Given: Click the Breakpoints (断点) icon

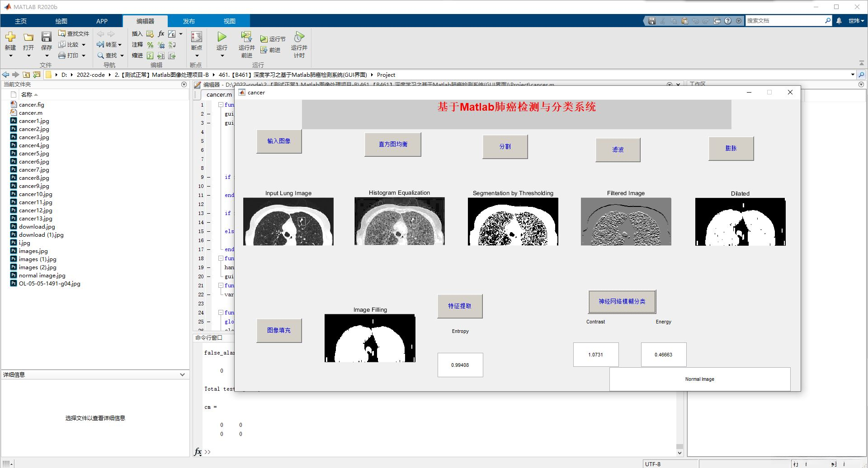Looking at the screenshot, I should click(x=197, y=37).
